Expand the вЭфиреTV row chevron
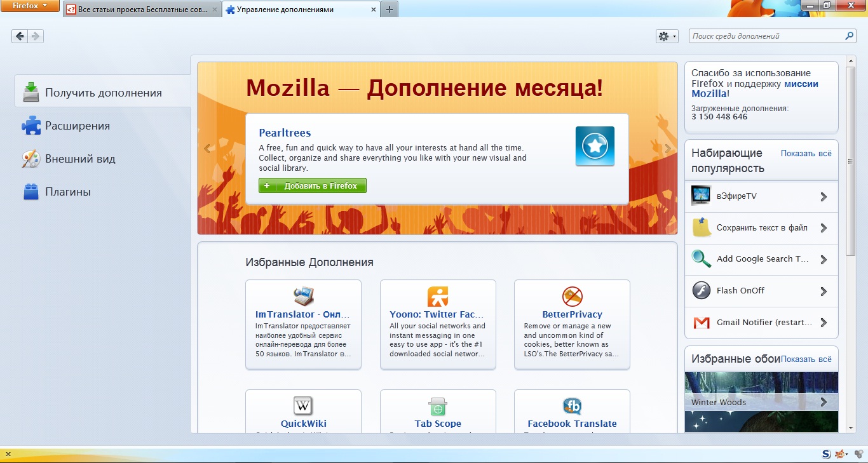The width and height of the screenshot is (868, 463). [x=824, y=196]
